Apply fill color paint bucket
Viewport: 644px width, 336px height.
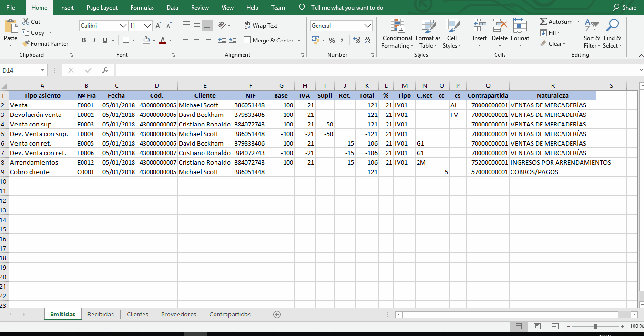[146, 40]
